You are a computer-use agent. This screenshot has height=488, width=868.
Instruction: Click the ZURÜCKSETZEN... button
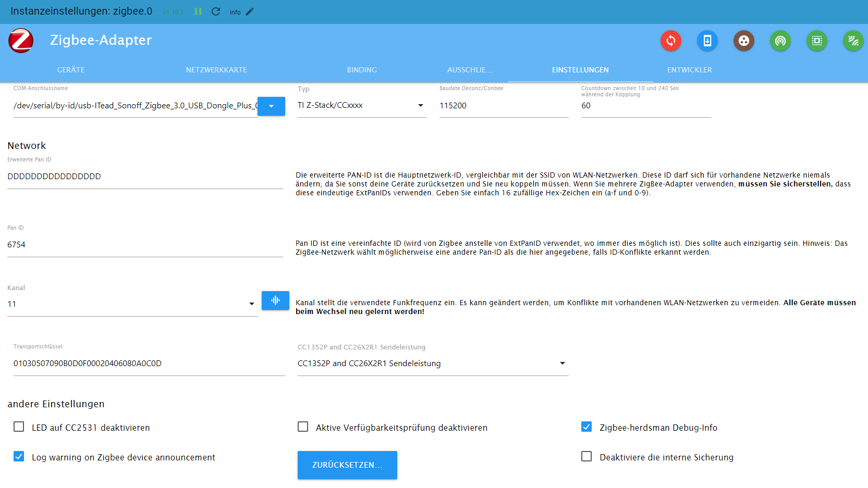(347, 465)
